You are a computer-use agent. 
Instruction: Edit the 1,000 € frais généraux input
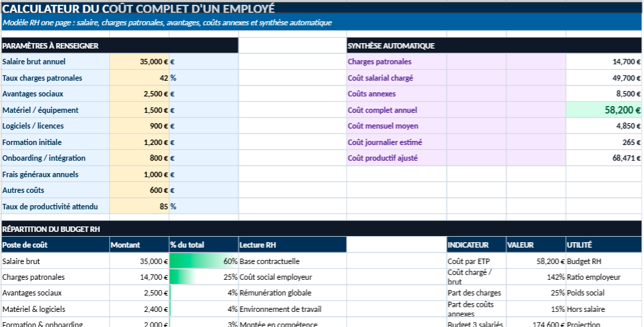point(139,174)
